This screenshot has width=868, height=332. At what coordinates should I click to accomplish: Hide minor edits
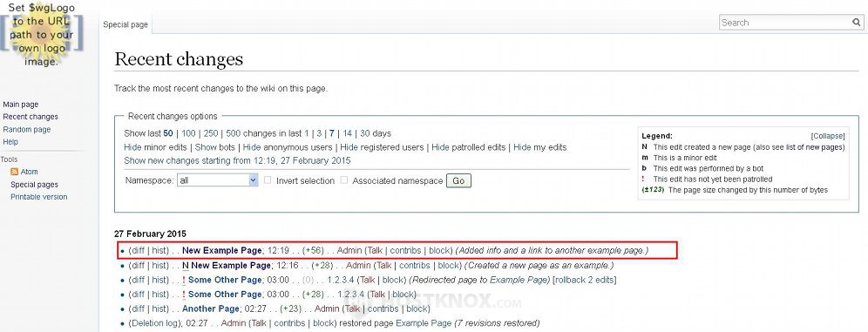[x=132, y=147]
